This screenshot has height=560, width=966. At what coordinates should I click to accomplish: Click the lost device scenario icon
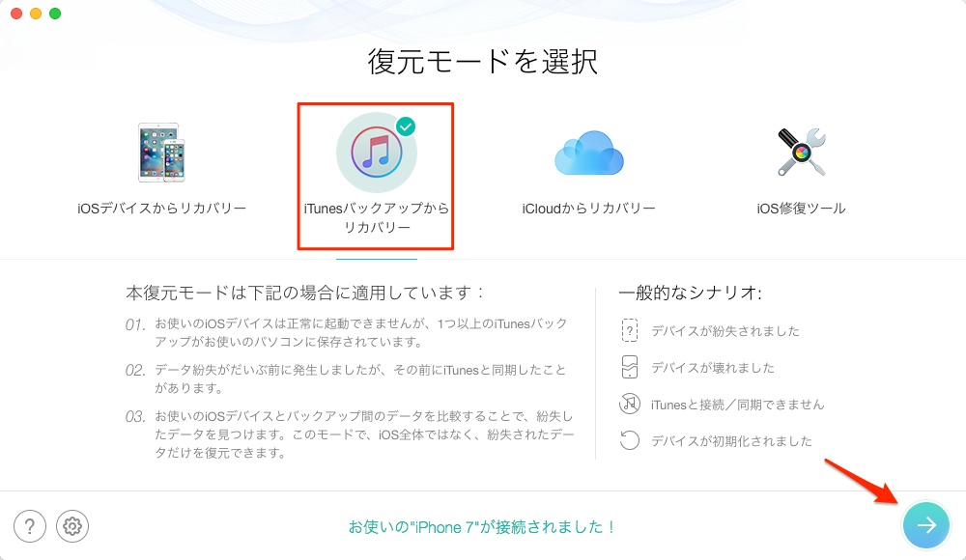pos(630,331)
